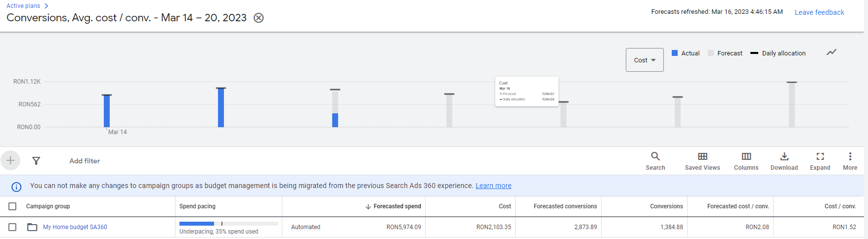
Task: Click the Leave feedback link
Action: (819, 12)
